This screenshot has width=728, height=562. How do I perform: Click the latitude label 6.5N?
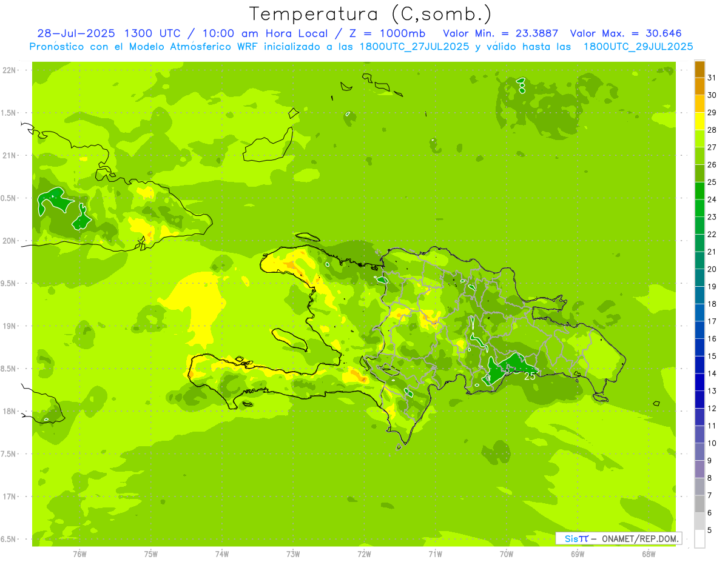click(9, 539)
